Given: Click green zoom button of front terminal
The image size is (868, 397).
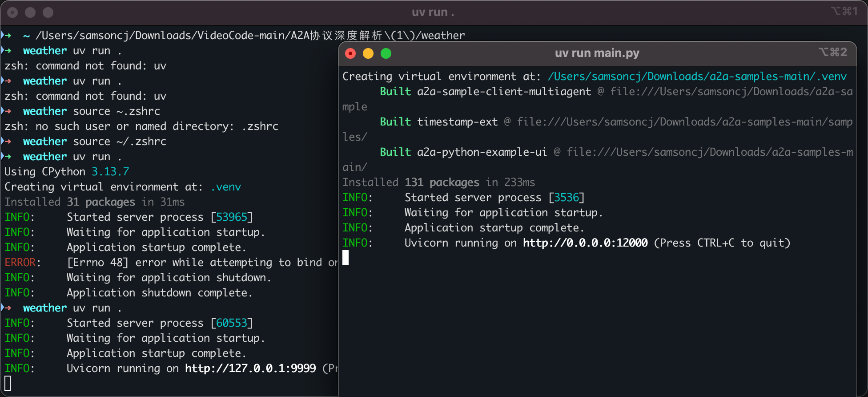Looking at the screenshot, I should coord(386,53).
